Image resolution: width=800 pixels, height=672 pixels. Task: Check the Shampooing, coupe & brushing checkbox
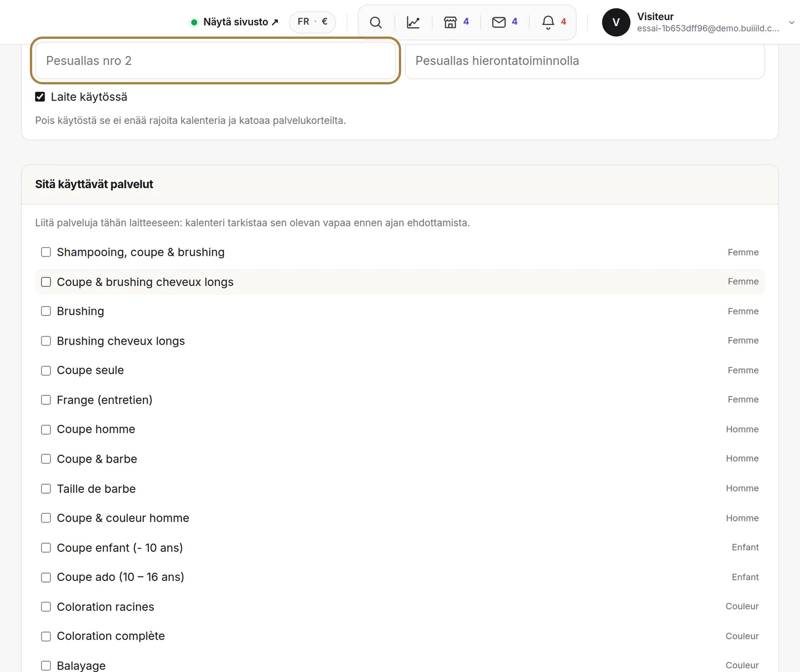tap(46, 252)
